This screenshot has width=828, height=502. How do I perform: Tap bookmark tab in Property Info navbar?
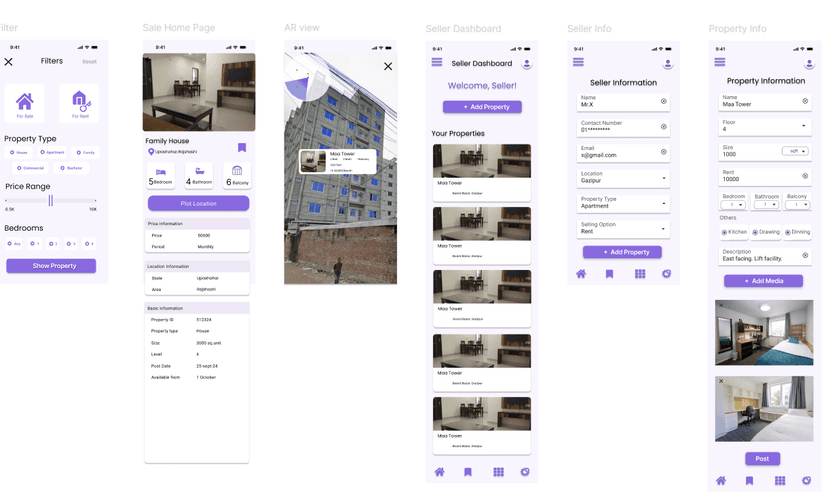tap(749, 481)
